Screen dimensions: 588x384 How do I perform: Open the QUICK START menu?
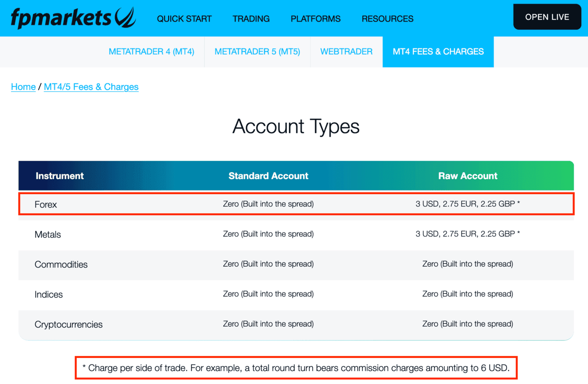[x=184, y=19]
